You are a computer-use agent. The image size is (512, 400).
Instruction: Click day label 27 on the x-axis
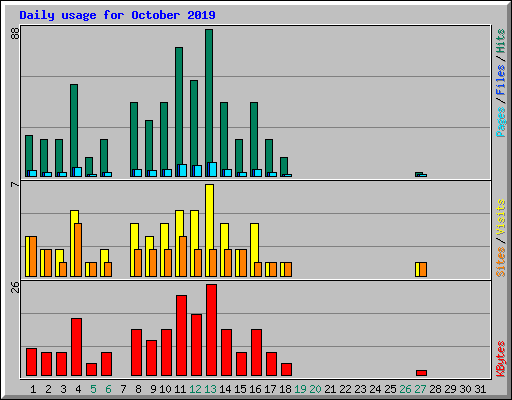tap(420, 389)
